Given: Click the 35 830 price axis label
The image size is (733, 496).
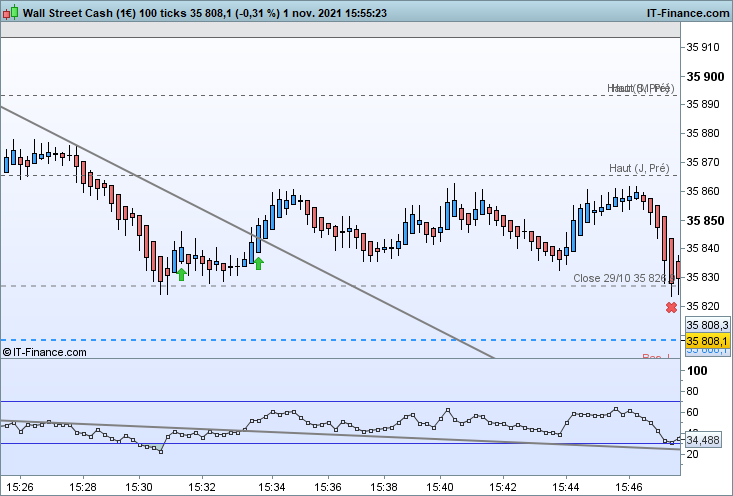Looking at the screenshot, I should [702, 277].
